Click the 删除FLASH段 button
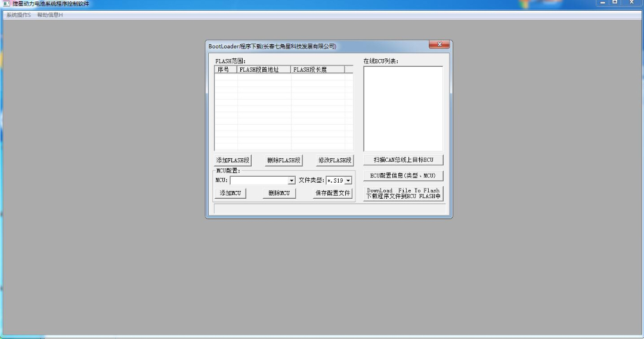Screen dimensions: 644x339 (284, 161)
